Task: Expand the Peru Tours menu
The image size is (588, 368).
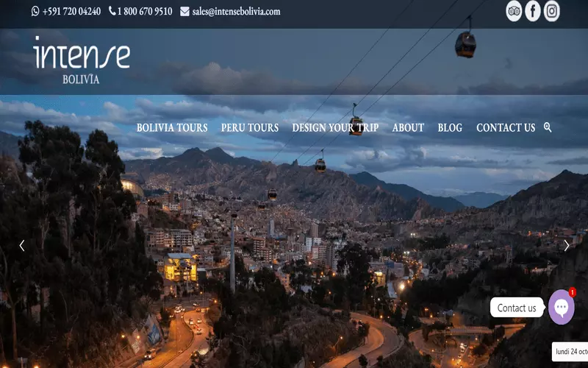Action: [x=250, y=128]
